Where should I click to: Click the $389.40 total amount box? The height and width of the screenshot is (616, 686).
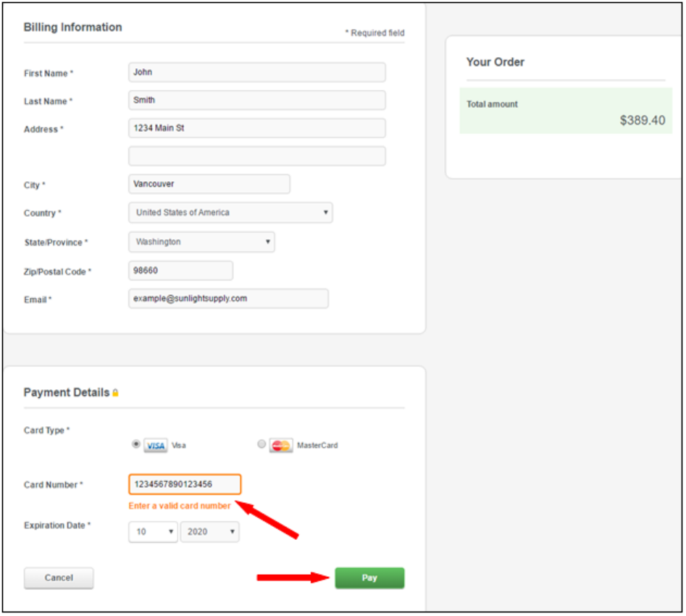point(565,111)
